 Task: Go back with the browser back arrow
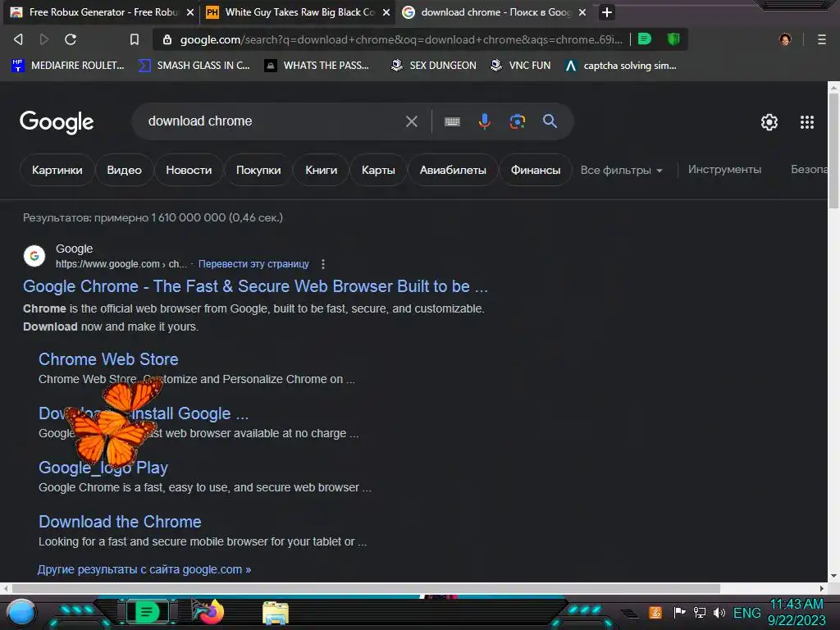pos(18,39)
